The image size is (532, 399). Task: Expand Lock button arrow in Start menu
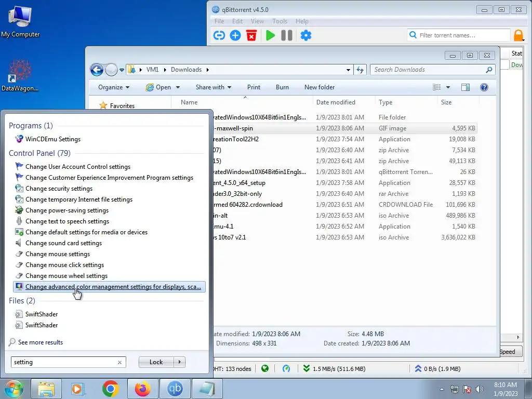click(180, 362)
